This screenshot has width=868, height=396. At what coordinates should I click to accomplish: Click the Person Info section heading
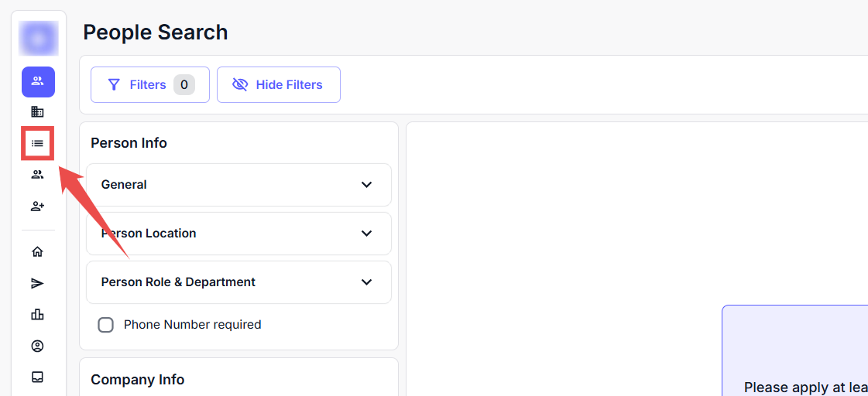[x=129, y=143]
